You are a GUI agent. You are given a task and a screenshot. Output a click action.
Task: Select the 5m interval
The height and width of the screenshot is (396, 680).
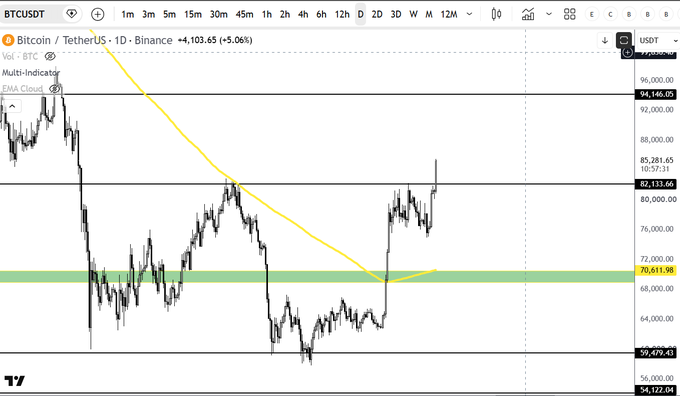[169, 14]
